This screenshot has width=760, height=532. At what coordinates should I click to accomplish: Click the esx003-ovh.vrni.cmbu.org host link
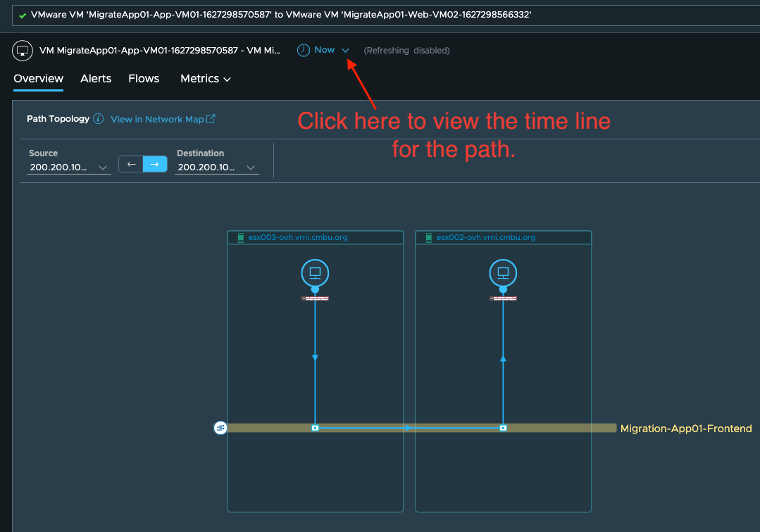(x=298, y=237)
